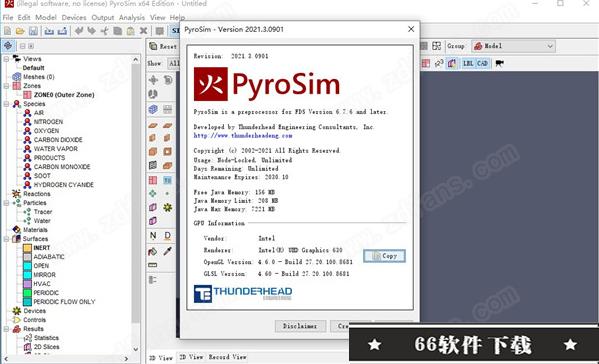The image size is (599, 364).
Task: Toggle the purple object display icon
Action: click(x=452, y=63)
